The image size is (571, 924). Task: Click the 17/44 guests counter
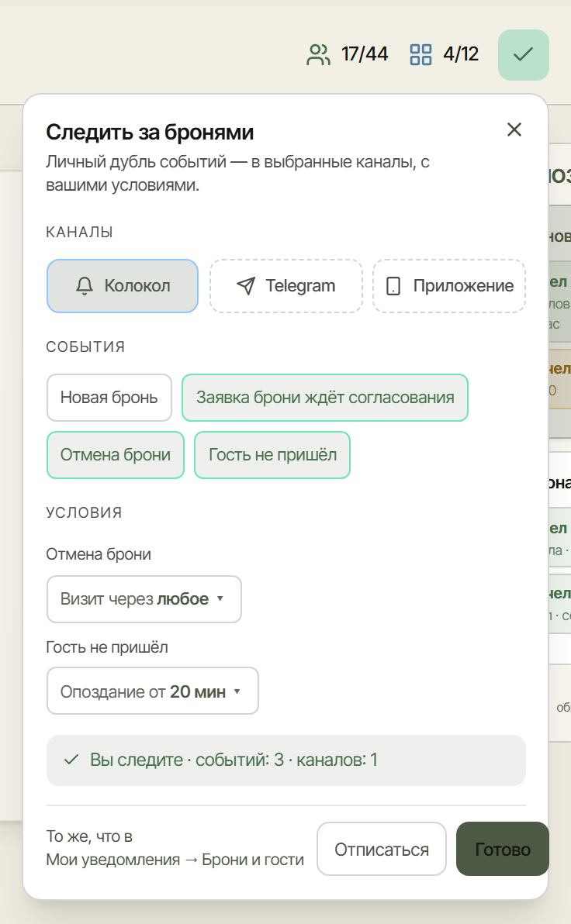pyautogui.click(x=365, y=54)
